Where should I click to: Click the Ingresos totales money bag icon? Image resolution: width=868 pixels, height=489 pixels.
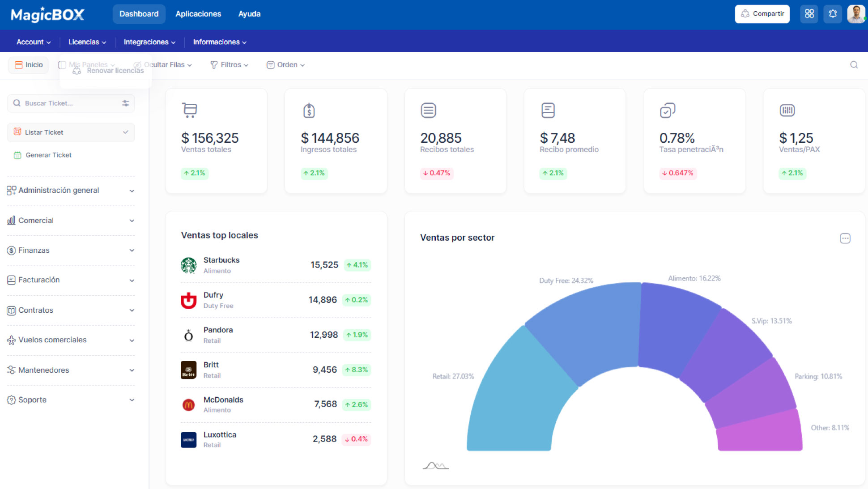tap(309, 110)
